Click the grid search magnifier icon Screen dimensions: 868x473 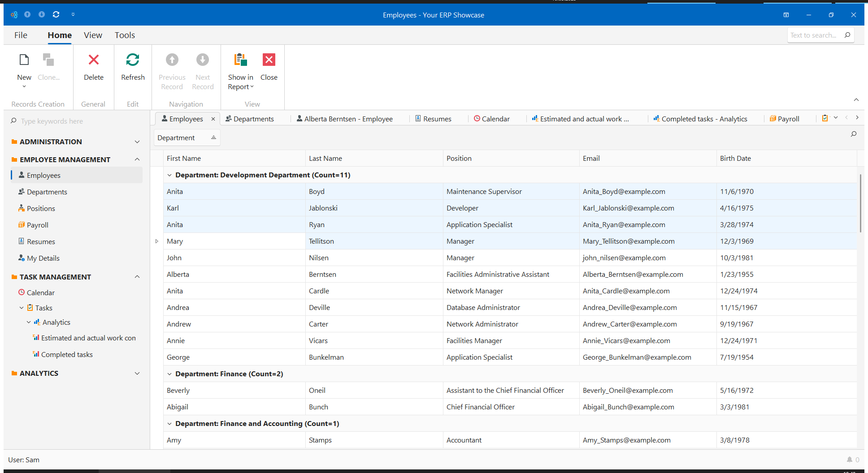coord(853,134)
